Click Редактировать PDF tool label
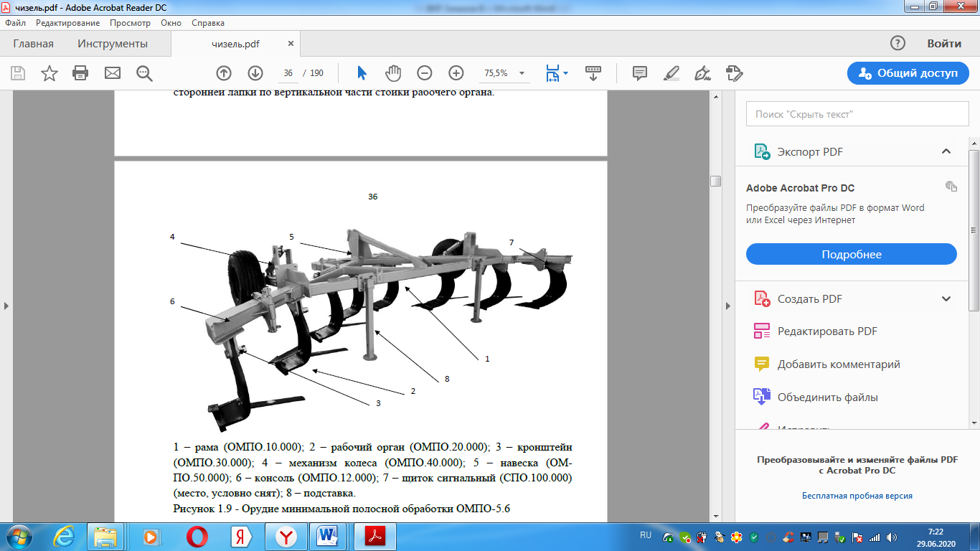The image size is (980, 551). pos(827,331)
